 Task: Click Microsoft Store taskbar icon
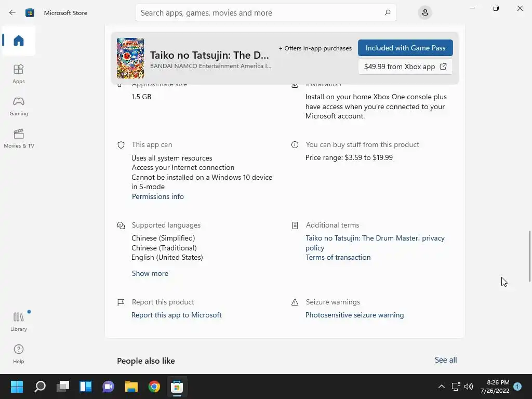pos(177,387)
